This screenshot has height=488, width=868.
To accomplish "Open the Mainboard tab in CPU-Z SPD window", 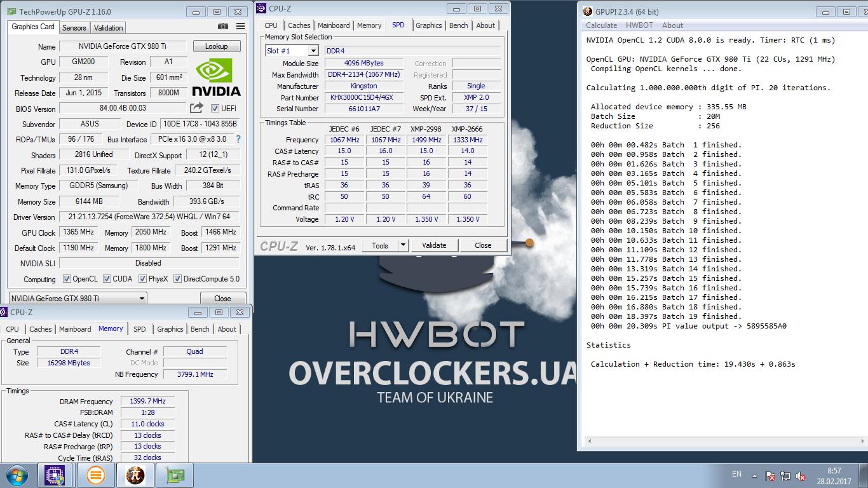I will pos(334,25).
